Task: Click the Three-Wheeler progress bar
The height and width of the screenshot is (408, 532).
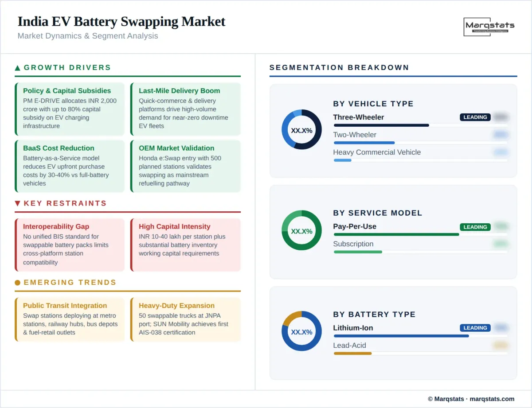Action: tap(381, 125)
